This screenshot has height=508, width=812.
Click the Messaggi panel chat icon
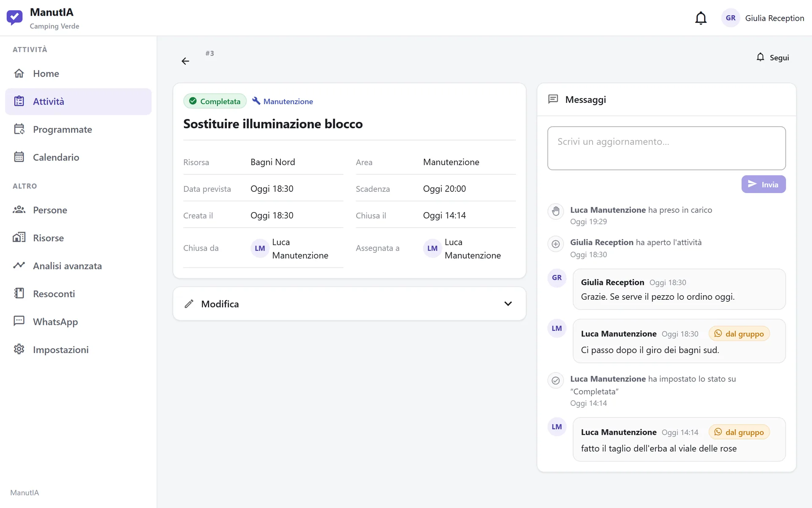pyautogui.click(x=553, y=99)
